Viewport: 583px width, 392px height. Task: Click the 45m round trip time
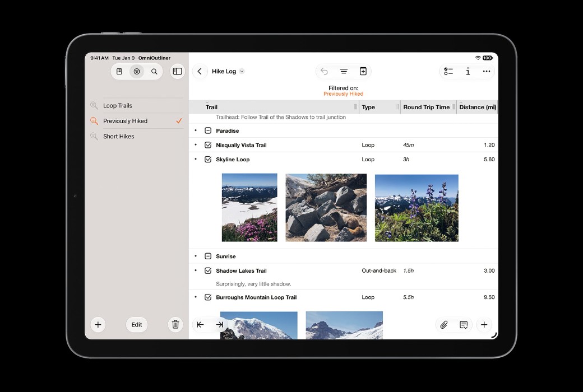pos(408,145)
